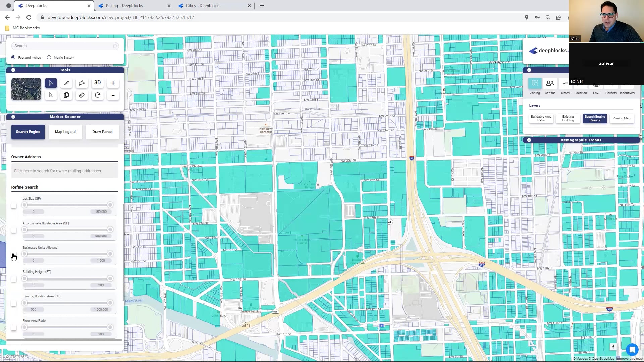Open the Zoning data icon

pyautogui.click(x=535, y=84)
